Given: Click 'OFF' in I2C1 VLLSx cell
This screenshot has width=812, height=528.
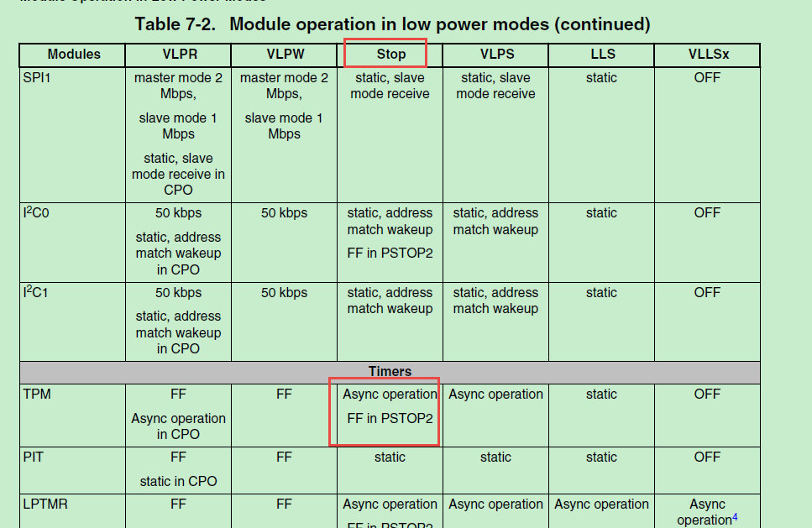Looking at the screenshot, I should (707, 292).
